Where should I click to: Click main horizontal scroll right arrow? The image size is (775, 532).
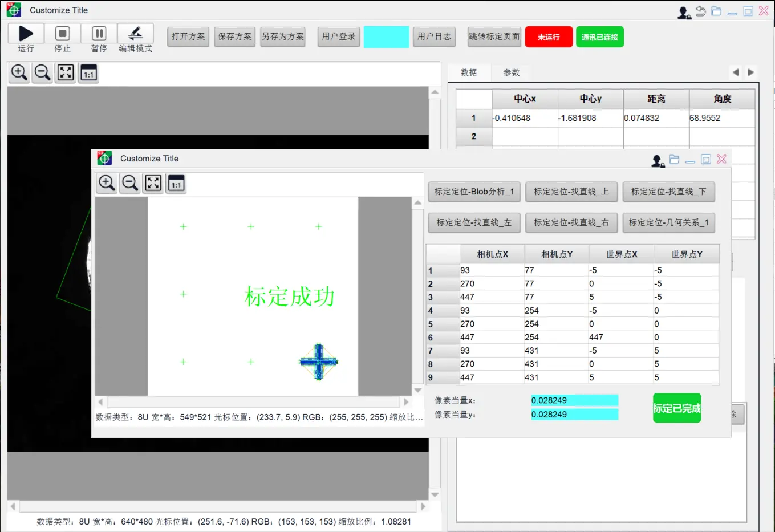coord(423,506)
